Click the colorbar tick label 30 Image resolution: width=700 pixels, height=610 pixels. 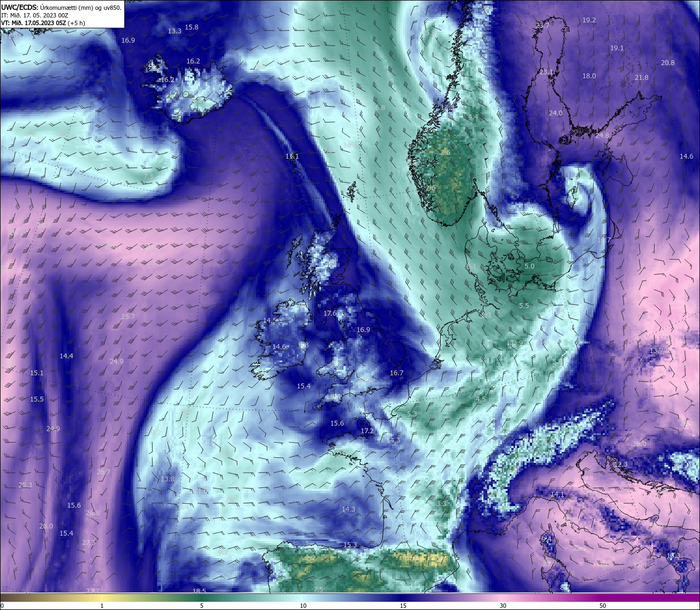coord(503,606)
